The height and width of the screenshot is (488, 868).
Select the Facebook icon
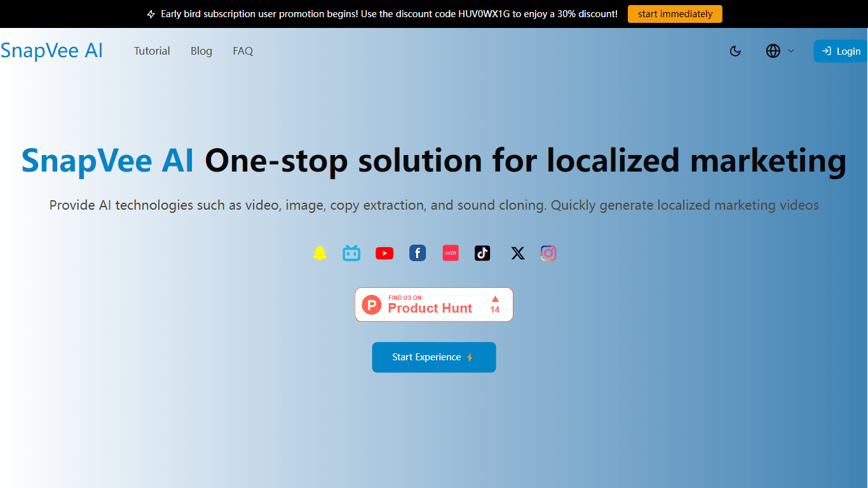tap(417, 253)
